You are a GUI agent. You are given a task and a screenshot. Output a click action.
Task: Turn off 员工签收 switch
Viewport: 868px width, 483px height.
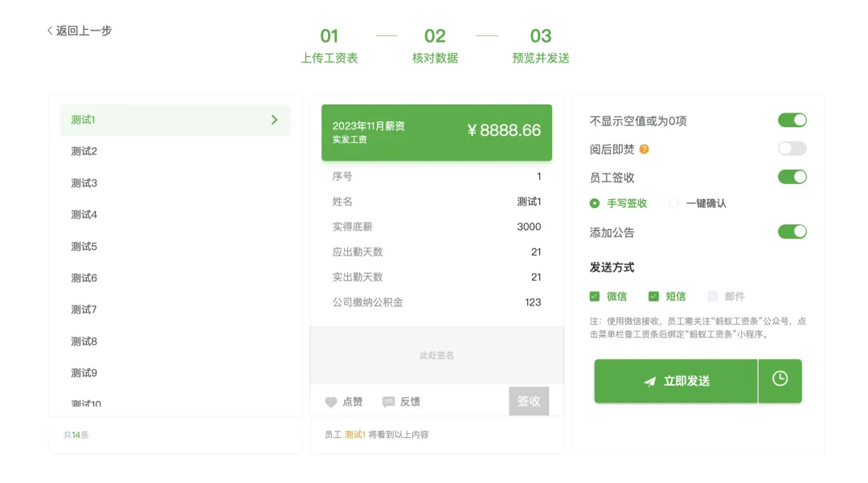tap(792, 177)
